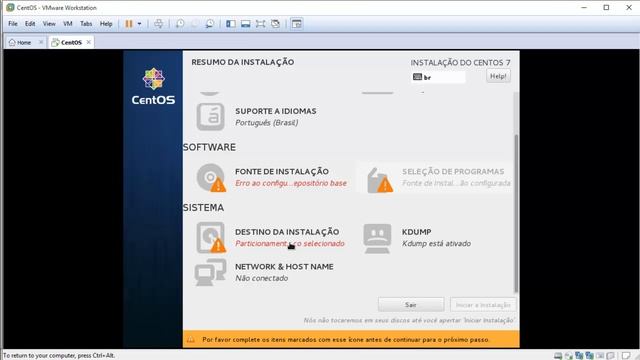Image resolution: width=640 pixels, height=360 pixels.
Task: Click the message log status bar icon
Action: point(626,356)
